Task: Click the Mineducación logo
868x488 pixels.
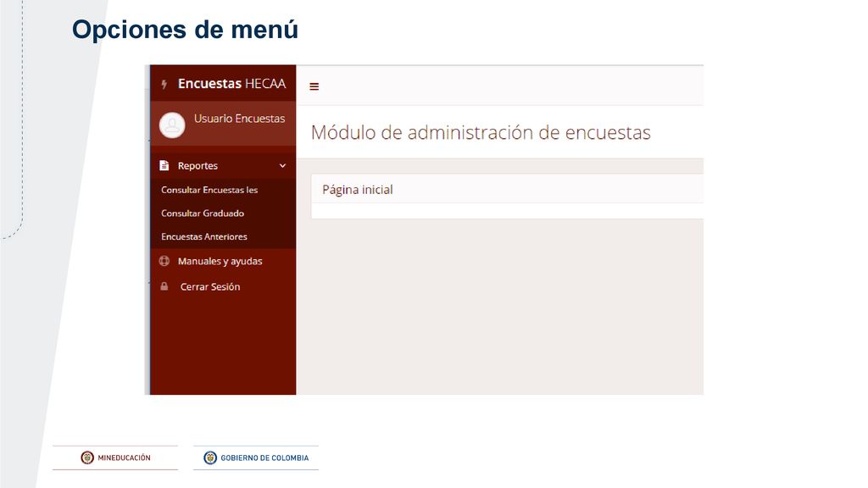Action: [x=115, y=457]
